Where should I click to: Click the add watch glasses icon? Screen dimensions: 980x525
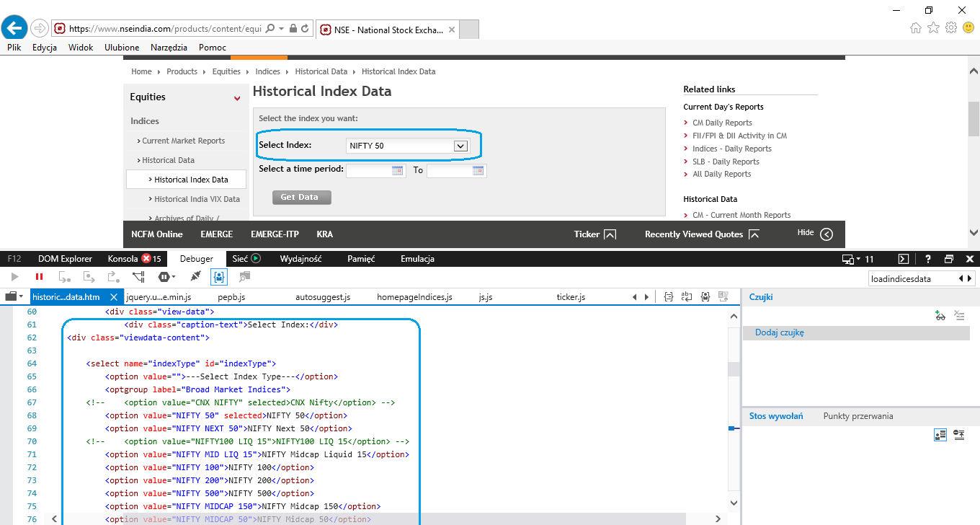pyautogui.click(x=940, y=315)
